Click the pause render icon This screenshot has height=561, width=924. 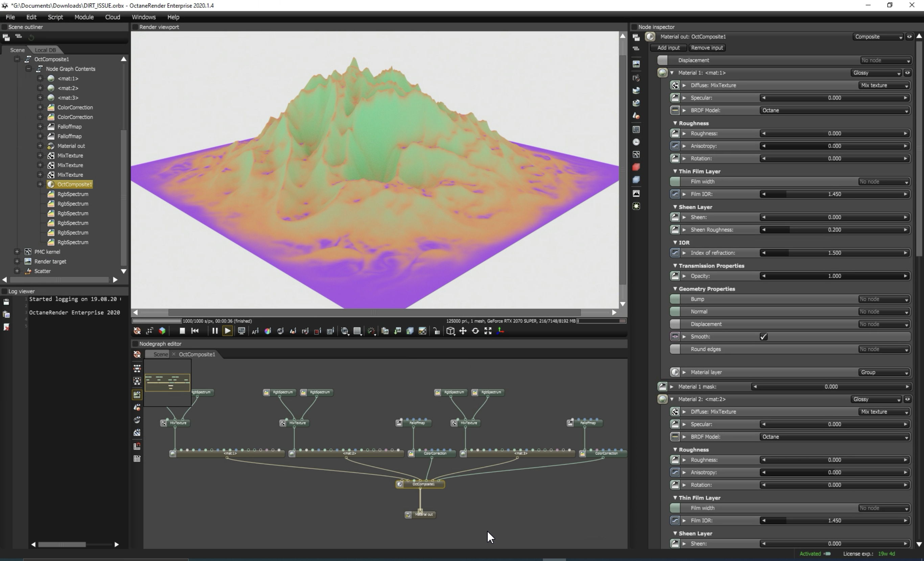(214, 331)
